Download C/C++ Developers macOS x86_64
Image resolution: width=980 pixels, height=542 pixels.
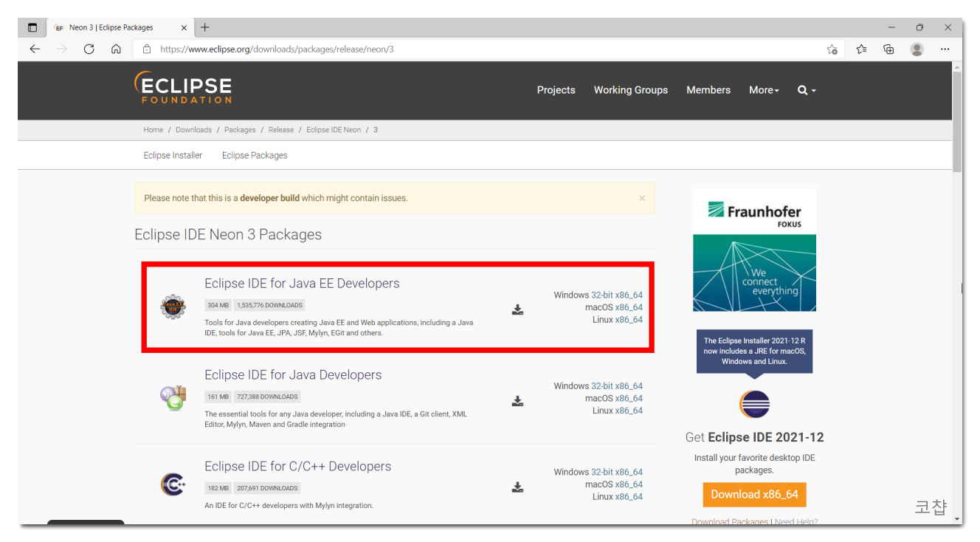click(629, 484)
